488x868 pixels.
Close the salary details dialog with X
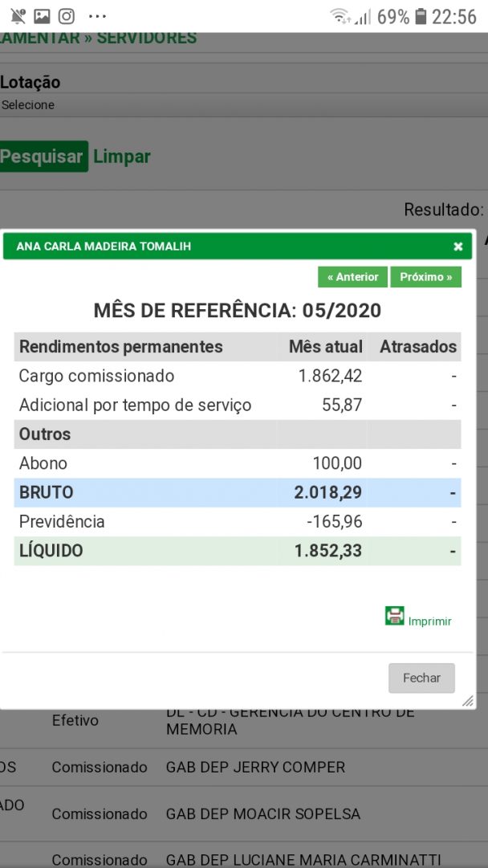click(458, 247)
